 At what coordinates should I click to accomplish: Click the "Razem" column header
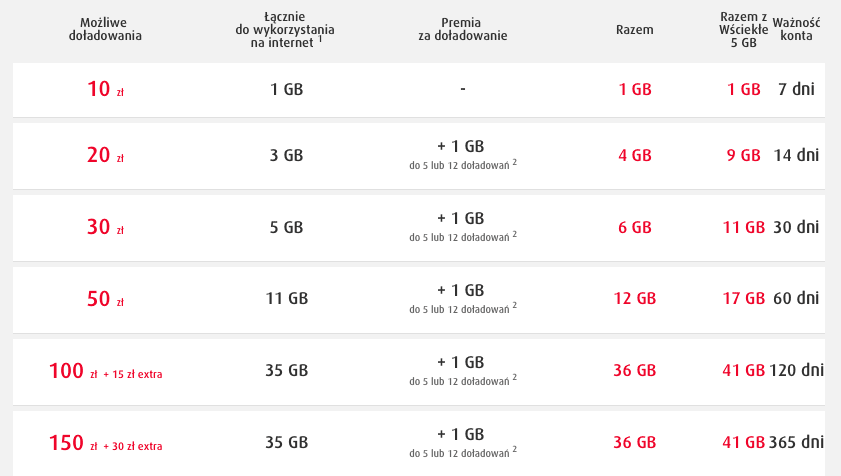[x=635, y=29]
